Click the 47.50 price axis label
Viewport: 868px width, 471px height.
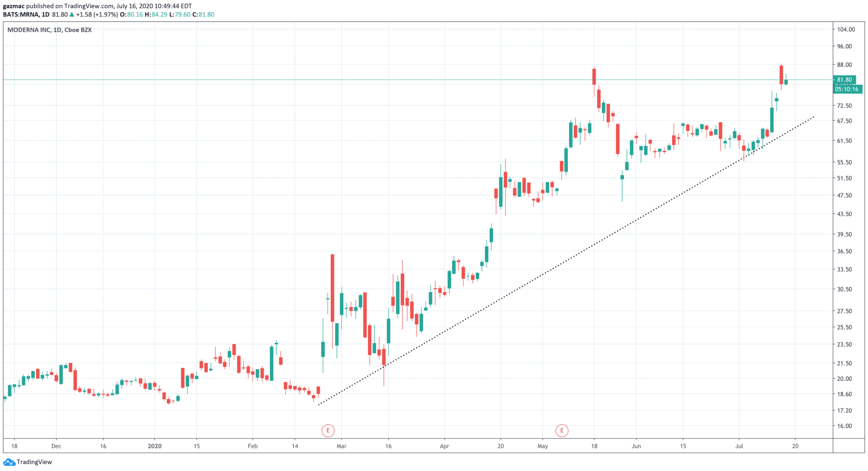844,195
